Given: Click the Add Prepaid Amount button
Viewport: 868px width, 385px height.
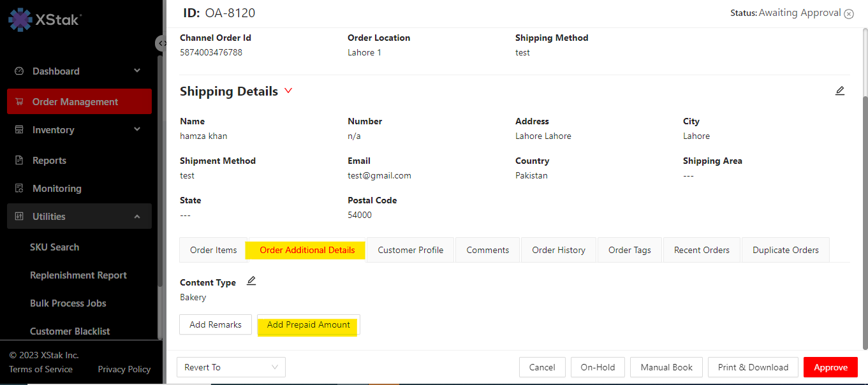Looking at the screenshot, I should 308,325.
